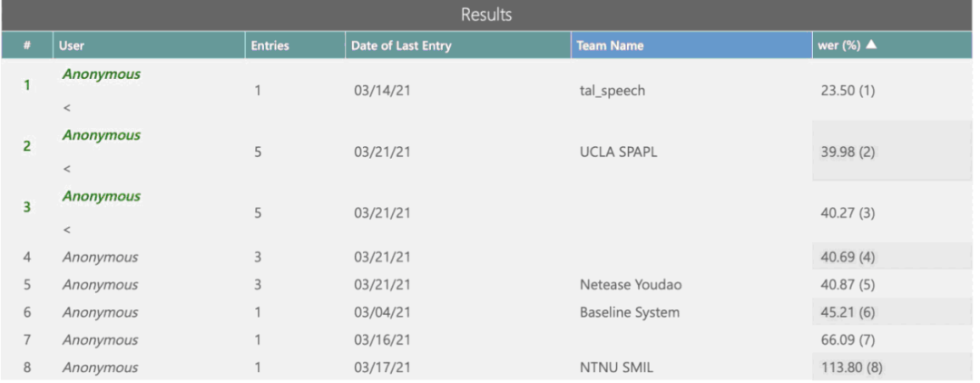Click the Results title bar
The width and height of the screenshot is (980, 383).
[x=487, y=15]
